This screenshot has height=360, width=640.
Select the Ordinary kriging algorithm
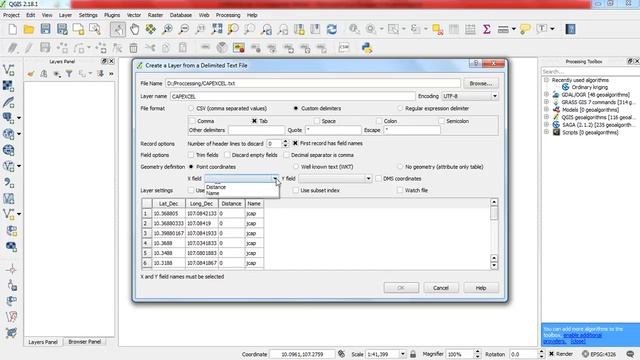coord(589,87)
